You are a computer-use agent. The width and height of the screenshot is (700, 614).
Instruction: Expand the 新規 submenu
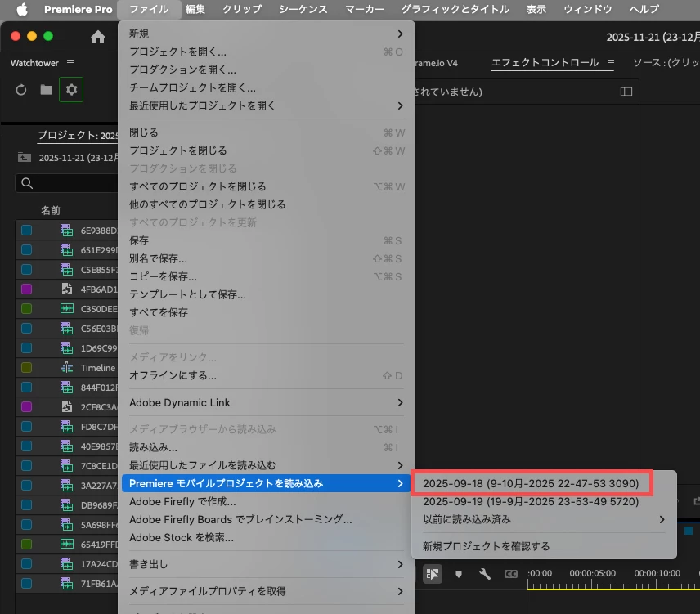click(x=266, y=34)
